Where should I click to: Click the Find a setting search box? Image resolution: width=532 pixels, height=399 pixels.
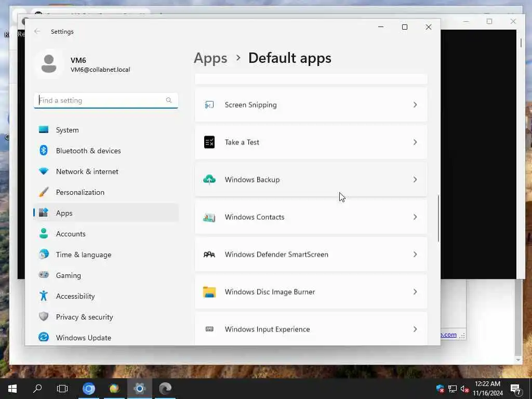(106, 100)
